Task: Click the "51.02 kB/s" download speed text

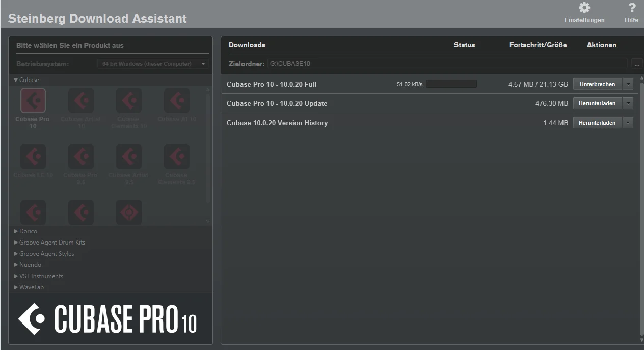Action: (x=410, y=84)
